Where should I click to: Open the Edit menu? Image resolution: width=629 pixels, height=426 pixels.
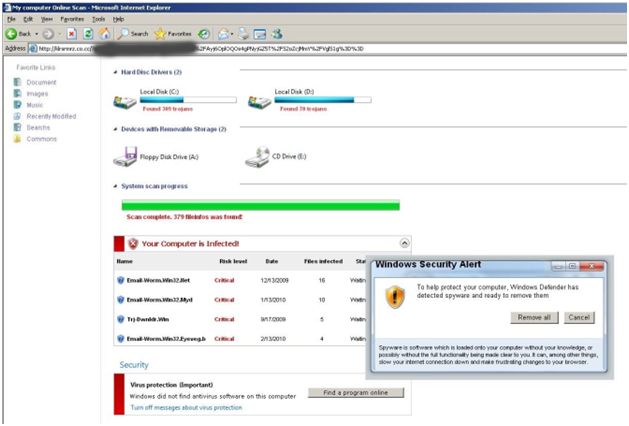point(28,19)
